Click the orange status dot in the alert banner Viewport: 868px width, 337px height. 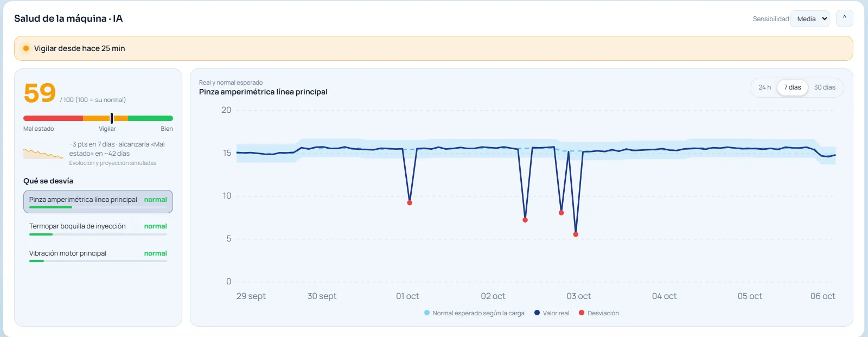pos(26,48)
